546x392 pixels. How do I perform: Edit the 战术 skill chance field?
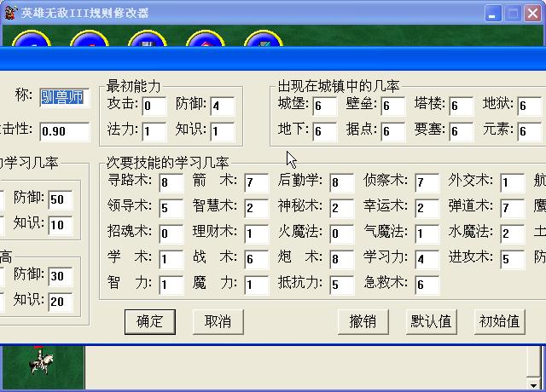[x=257, y=259]
